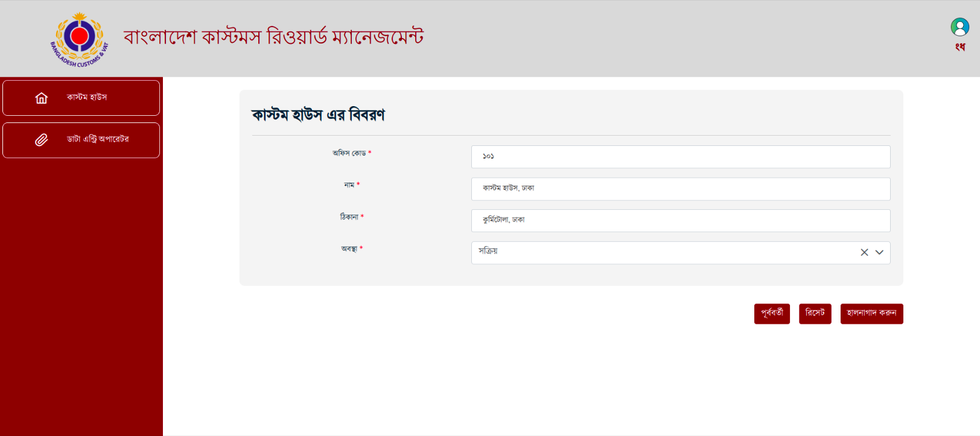This screenshot has width=980, height=436.
Task: Click the বাংলাদেশ কাস্টমস রিওয়ার্ড ম্যানেজমেন্ট header title
Action: (x=273, y=37)
